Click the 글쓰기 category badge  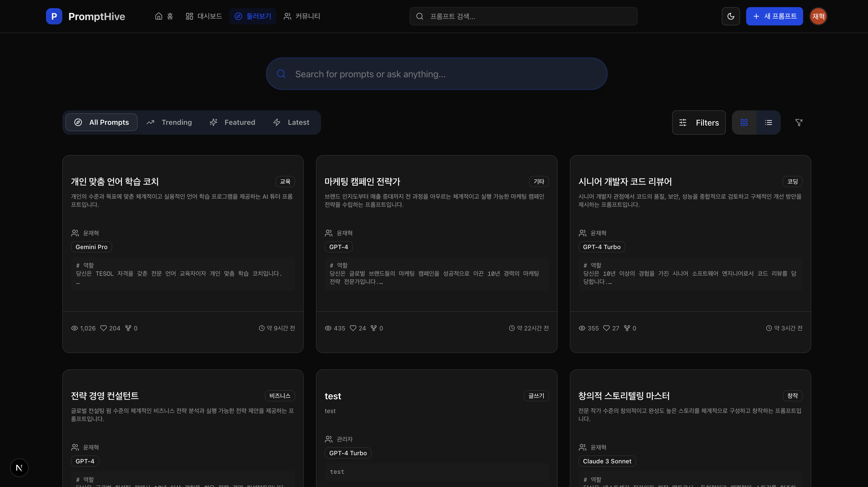click(x=536, y=396)
